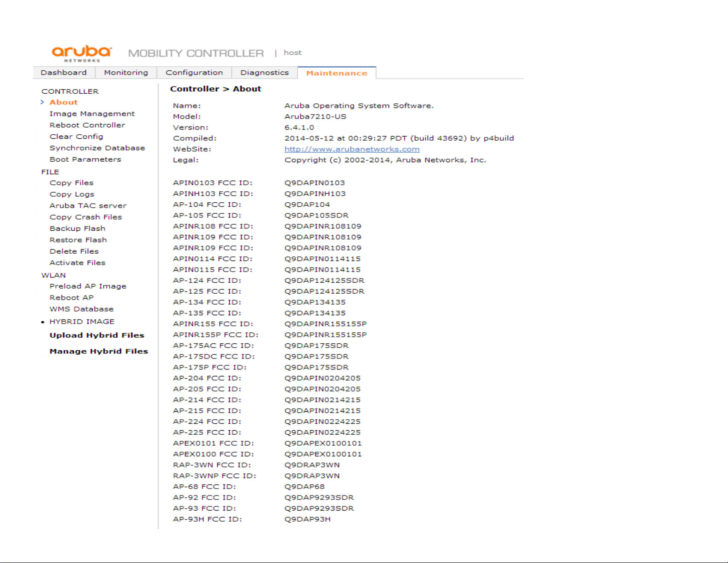Screen dimensions: 728x563
Task: Click the copyright legal text
Action: pyautogui.click(x=385, y=160)
